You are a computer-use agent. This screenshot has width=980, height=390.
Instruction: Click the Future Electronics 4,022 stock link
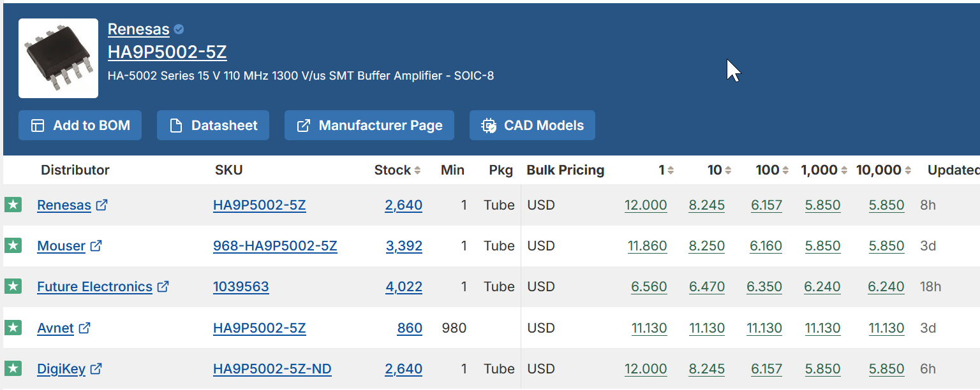(404, 287)
